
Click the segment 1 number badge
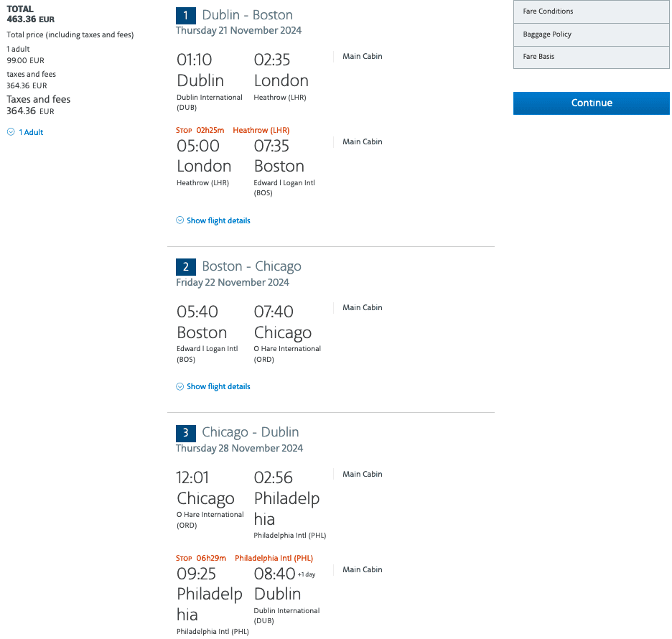pyautogui.click(x=186, y=15)
